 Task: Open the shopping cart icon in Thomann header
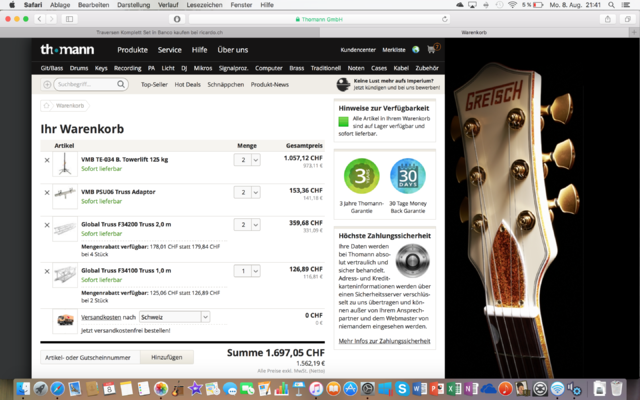(431, 49)
